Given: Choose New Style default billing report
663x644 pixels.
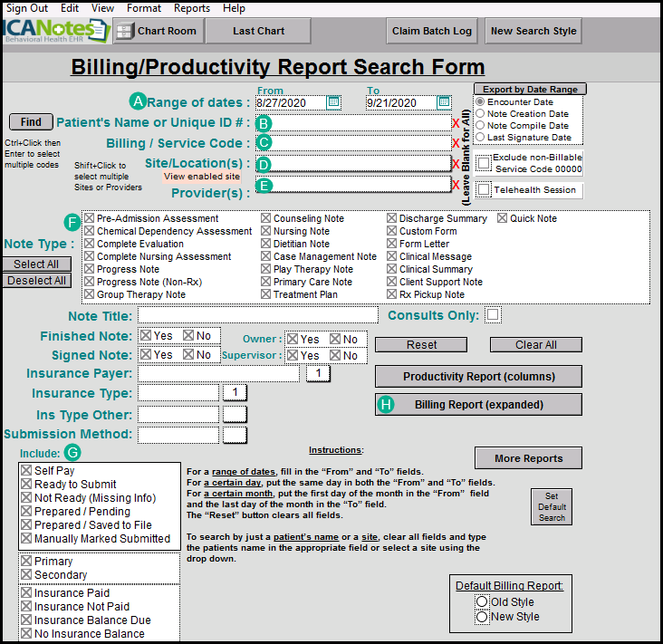Looking at the screenshot, I should pos(482,617).
